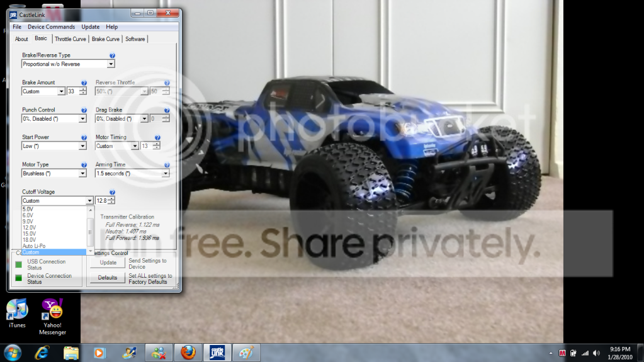Expand the Motor Timing dropdown
Viewport: 644px width, 362px height.
(134, 146)
